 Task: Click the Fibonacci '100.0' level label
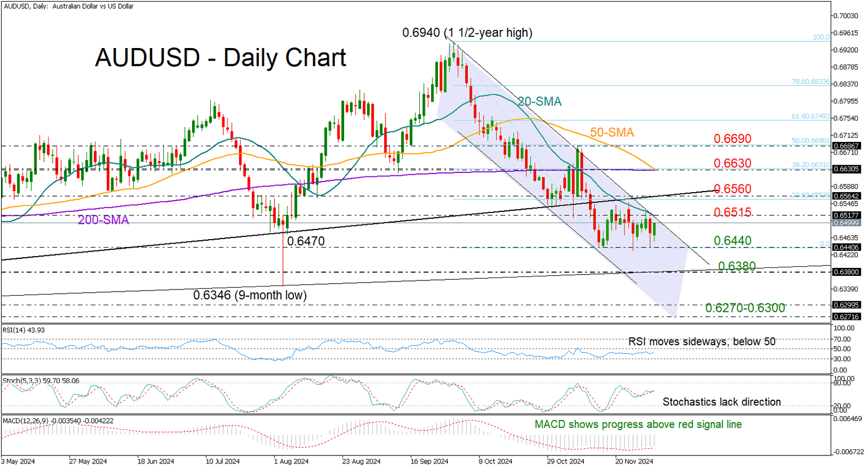pyautogui.click(x=821, y=37)
